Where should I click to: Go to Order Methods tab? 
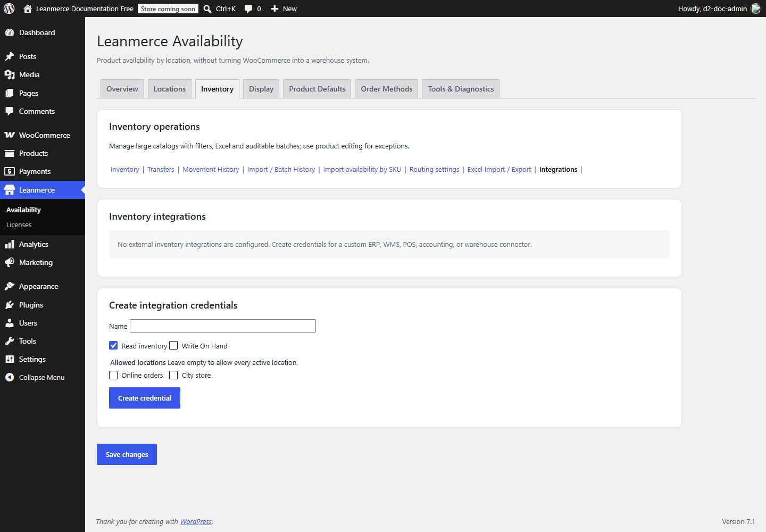tap(387, 89)
